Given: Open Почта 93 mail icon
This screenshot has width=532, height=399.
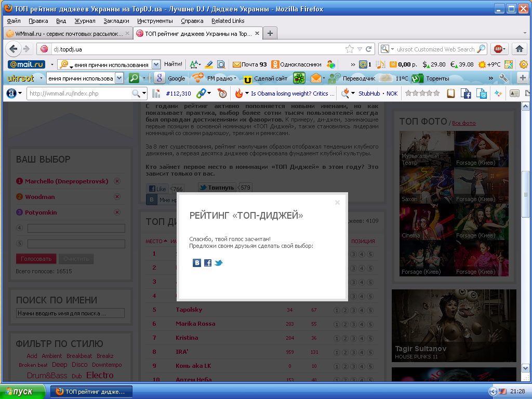Looking at the screenshot, I should [x=250, y=64].
